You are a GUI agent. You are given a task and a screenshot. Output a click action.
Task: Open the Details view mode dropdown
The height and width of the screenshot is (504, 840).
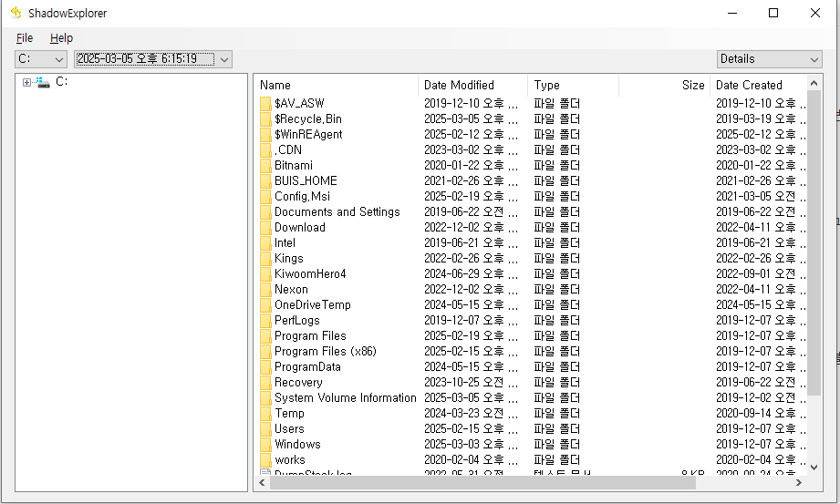tap(769, 59)
